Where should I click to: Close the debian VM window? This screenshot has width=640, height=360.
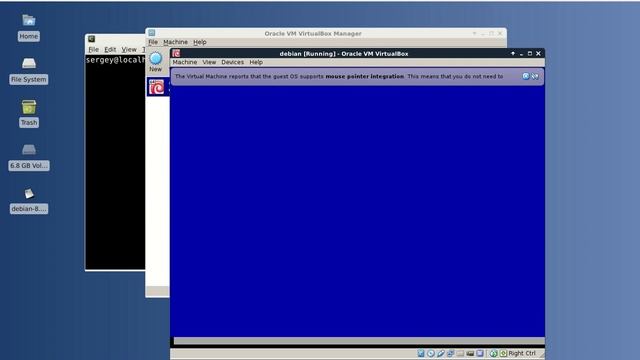(538, 53)
